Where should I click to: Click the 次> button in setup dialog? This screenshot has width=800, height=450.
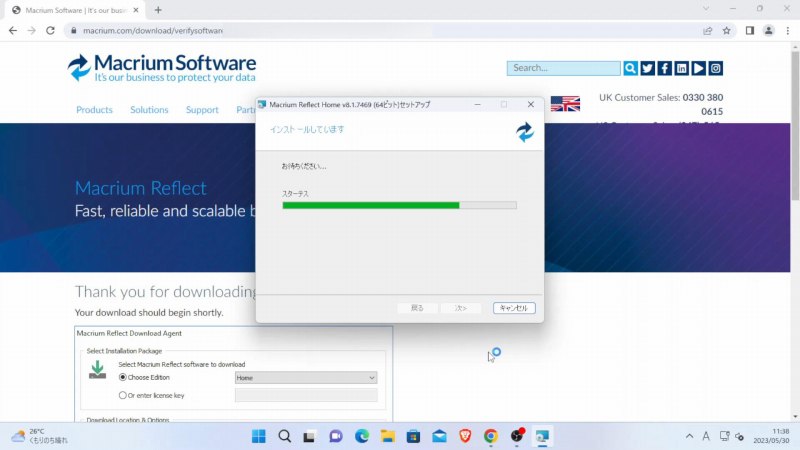click(461, 308)
